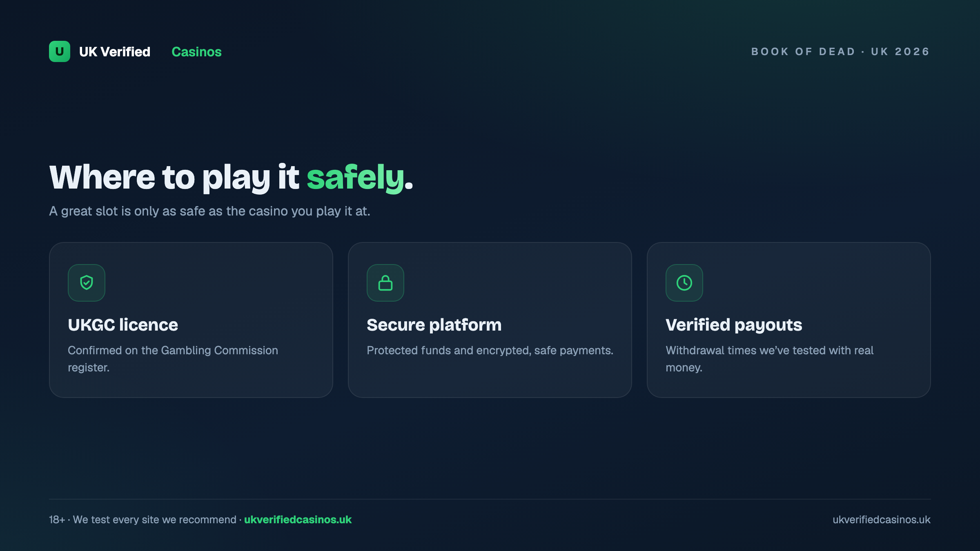Screen dimensions: 980x551
Task: Click the padlock icon on Secure platform card
Action: [385, 283]
